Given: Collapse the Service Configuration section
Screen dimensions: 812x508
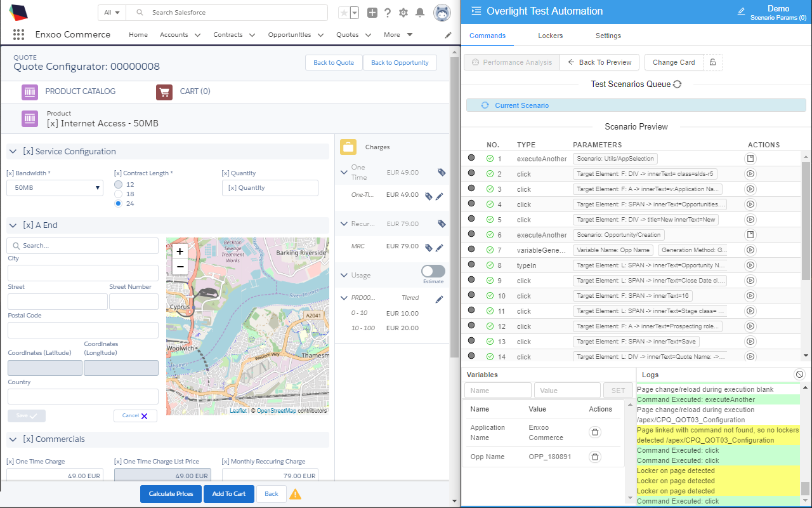Looking at the screenshot, I should [x=13, y=152].
